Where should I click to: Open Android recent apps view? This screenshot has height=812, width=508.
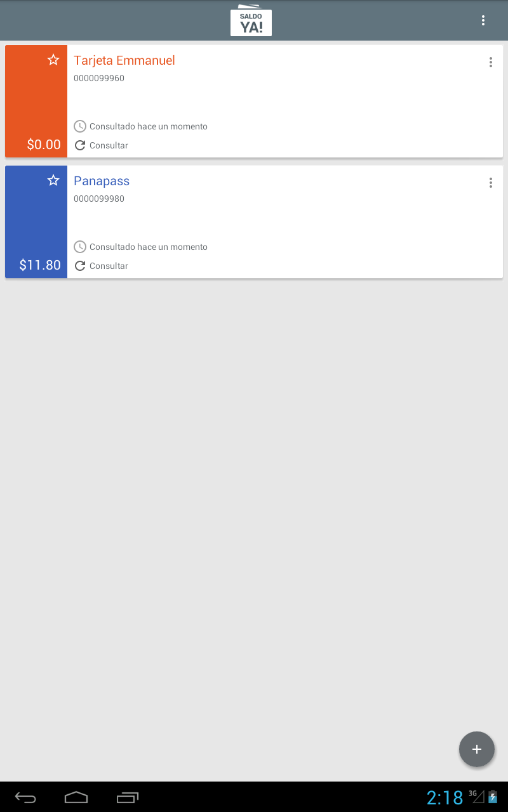128,797
